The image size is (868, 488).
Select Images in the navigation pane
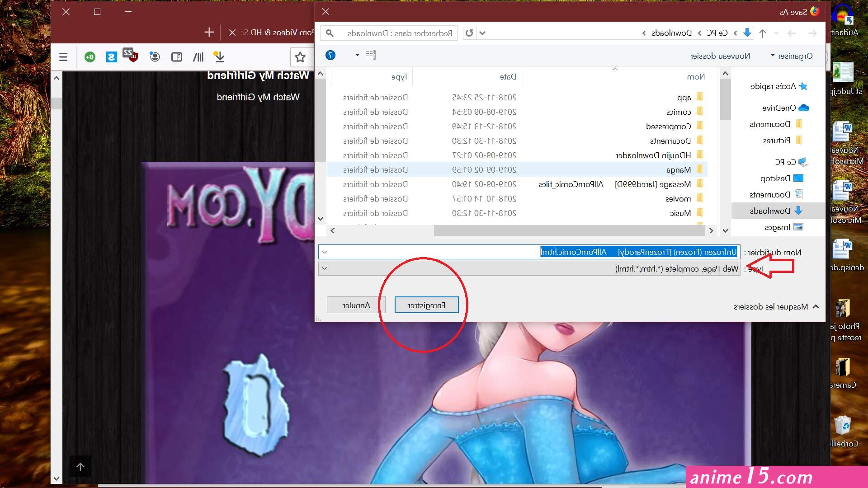(783, 227)
